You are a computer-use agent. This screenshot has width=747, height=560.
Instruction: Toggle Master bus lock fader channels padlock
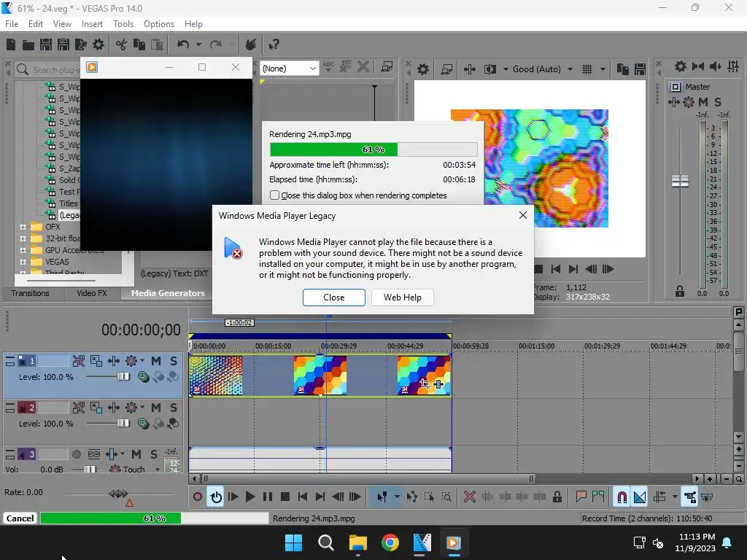point(680,292)
